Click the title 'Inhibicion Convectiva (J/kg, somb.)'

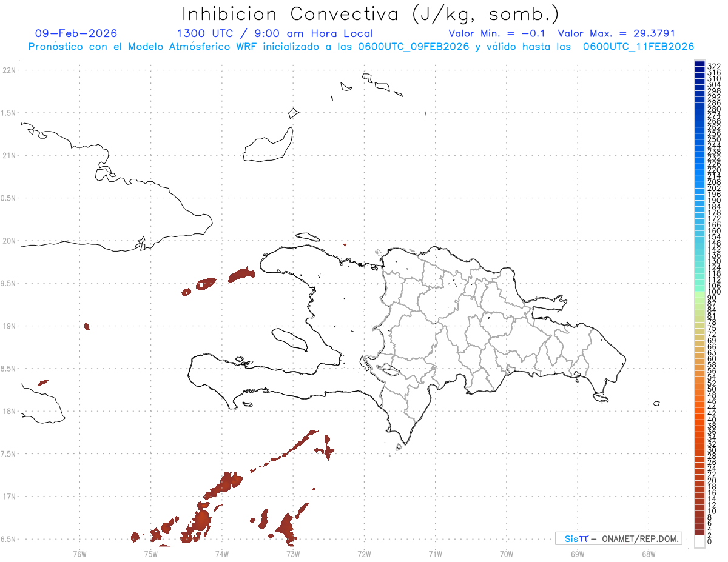pyautogui.click(x=371, y=14)
